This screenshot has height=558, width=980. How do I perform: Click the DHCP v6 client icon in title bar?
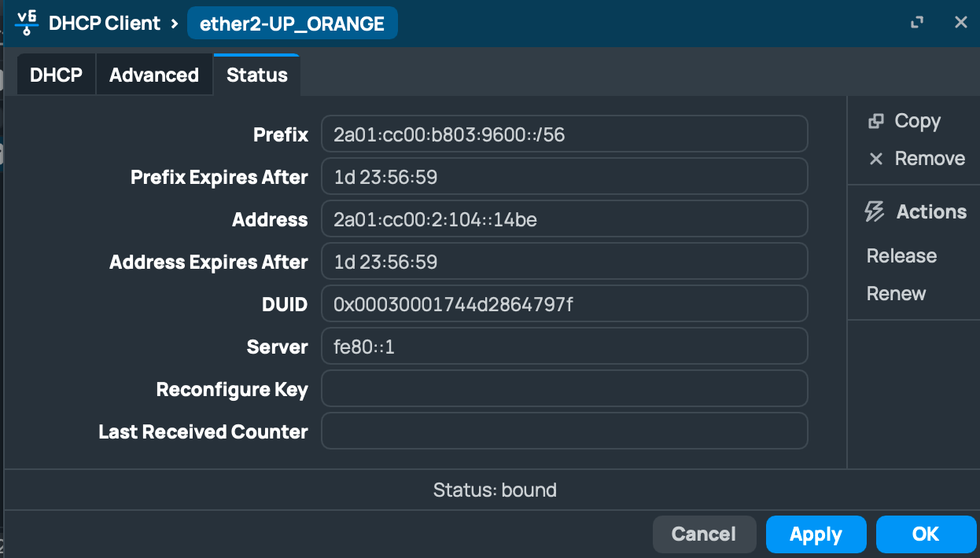click(x=27, y=24)
